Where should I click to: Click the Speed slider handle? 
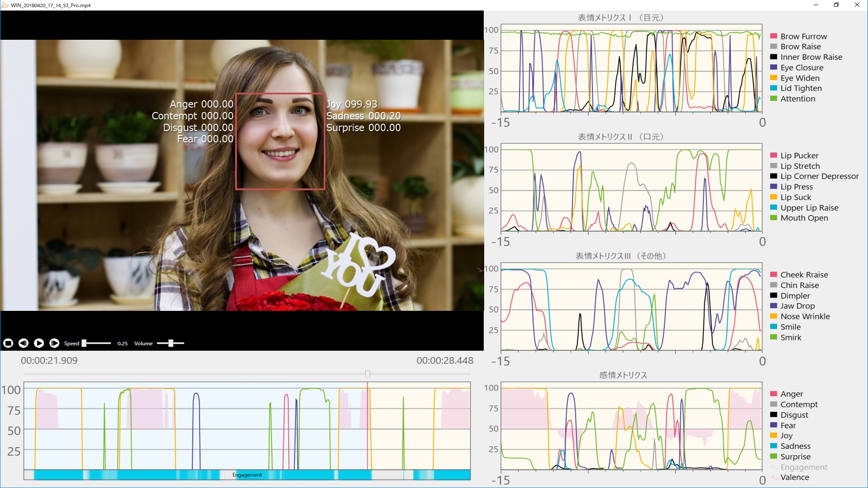point(85,343)
